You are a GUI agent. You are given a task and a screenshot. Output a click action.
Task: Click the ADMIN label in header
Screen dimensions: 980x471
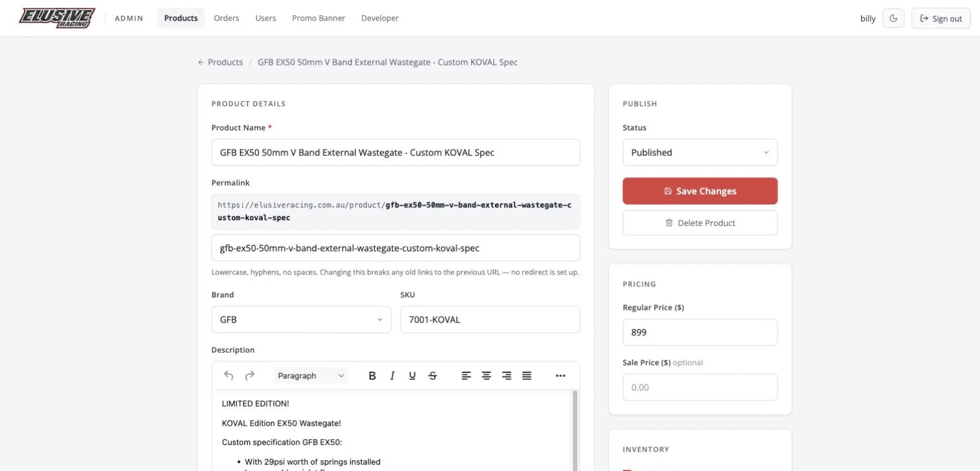coord(129,18)
